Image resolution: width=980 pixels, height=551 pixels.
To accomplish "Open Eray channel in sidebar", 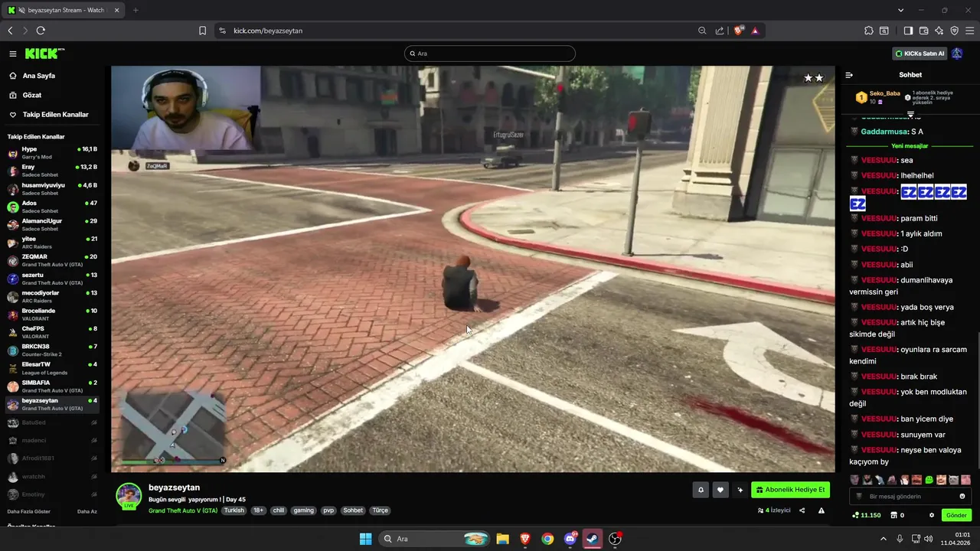I will point(54,170).
